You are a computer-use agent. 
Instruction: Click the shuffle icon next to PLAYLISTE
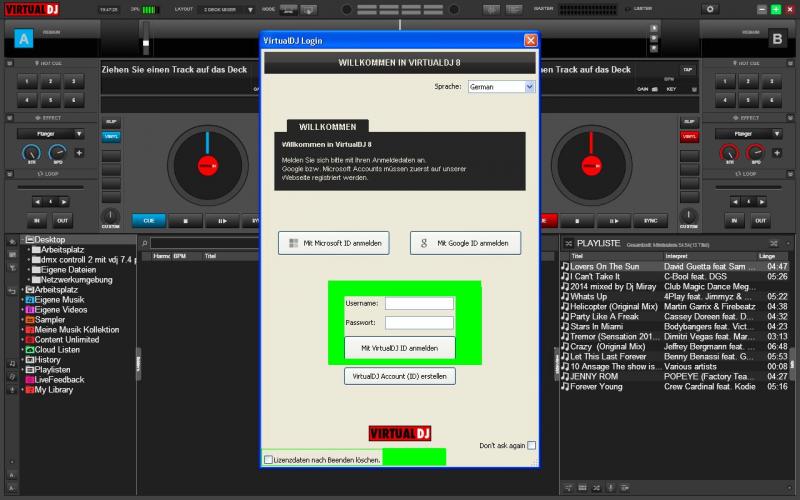pos(568,243)
